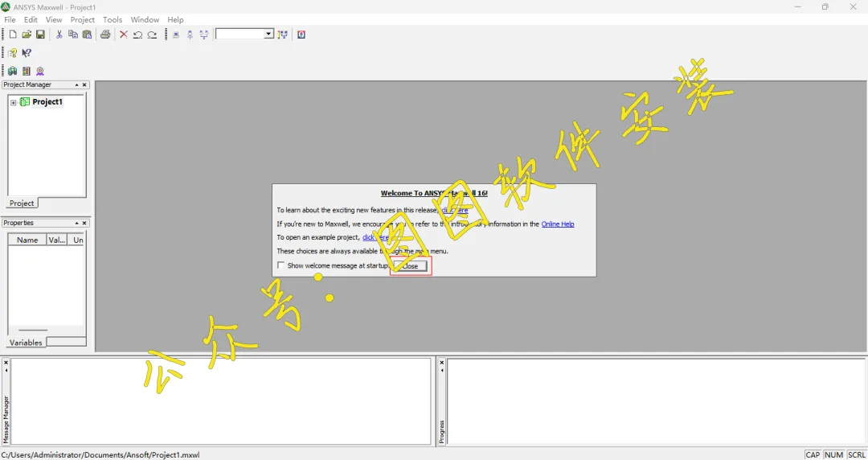Image resolution: width=868 pixels, height=460 pixels.
Task: Click the Paste clipboard icon
Action: [x=87, y=35]
